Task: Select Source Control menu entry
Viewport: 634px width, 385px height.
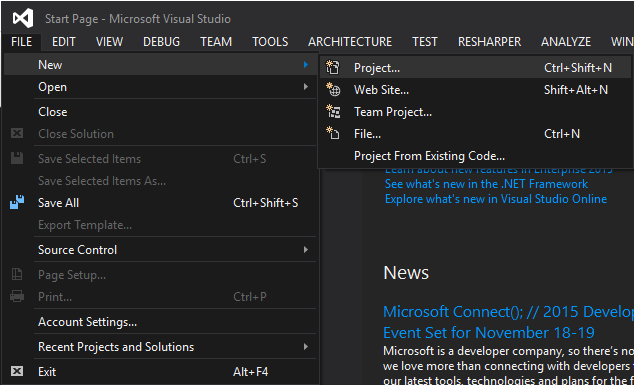Action: pos(161,250)
